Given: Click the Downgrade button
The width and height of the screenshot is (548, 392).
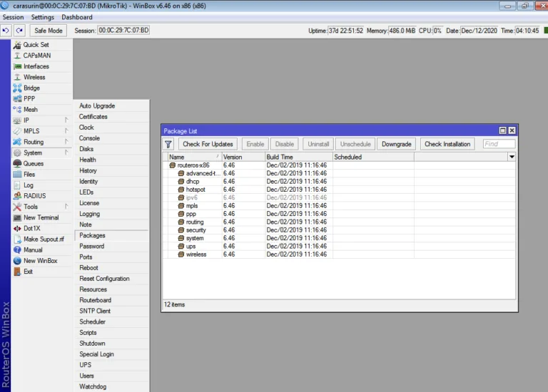Looking at the screenshot, I should point(396,144).
